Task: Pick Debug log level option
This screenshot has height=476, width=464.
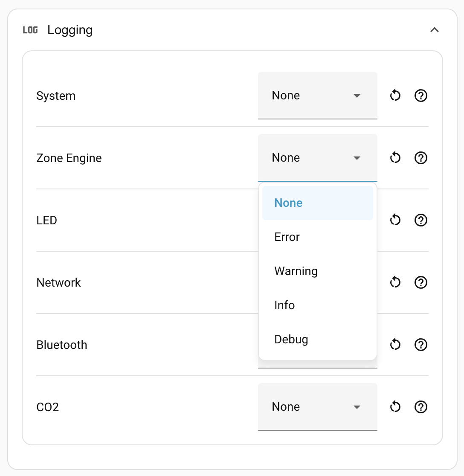Action: [317, 339]
